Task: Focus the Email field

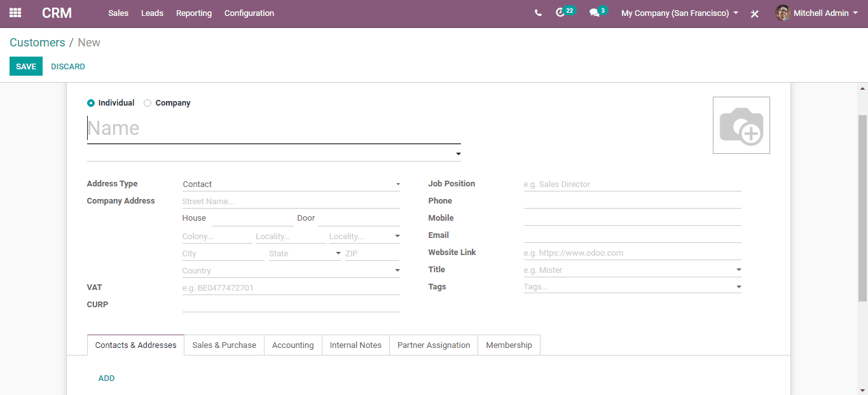Action: coord(633,235)
